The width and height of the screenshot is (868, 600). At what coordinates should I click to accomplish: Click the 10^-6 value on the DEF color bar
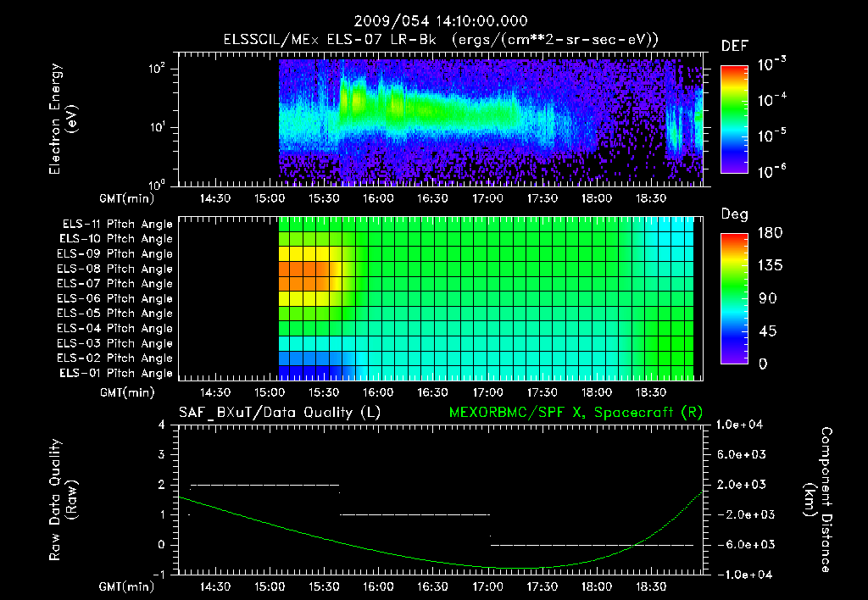[x=771, y=171]
